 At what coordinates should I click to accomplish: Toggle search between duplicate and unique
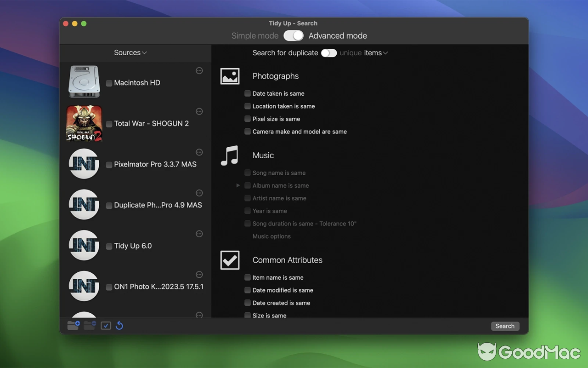pos(329,53)
